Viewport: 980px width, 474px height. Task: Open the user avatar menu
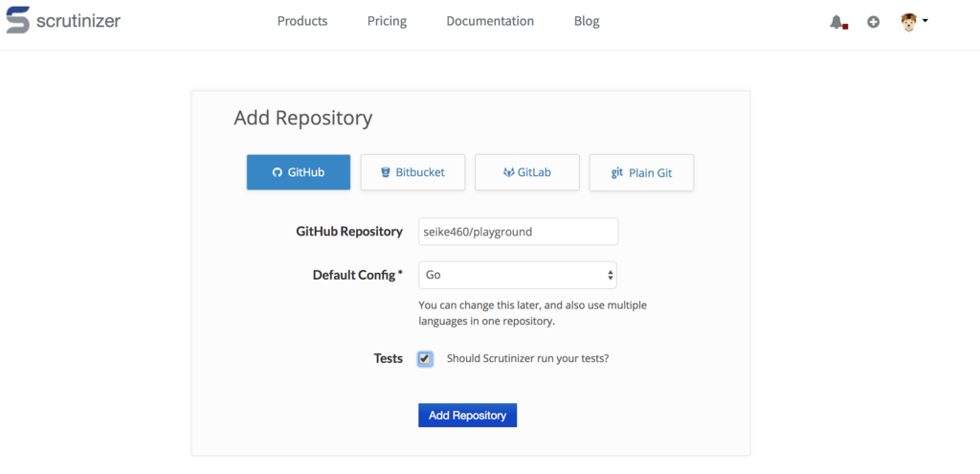pos(914,22)
